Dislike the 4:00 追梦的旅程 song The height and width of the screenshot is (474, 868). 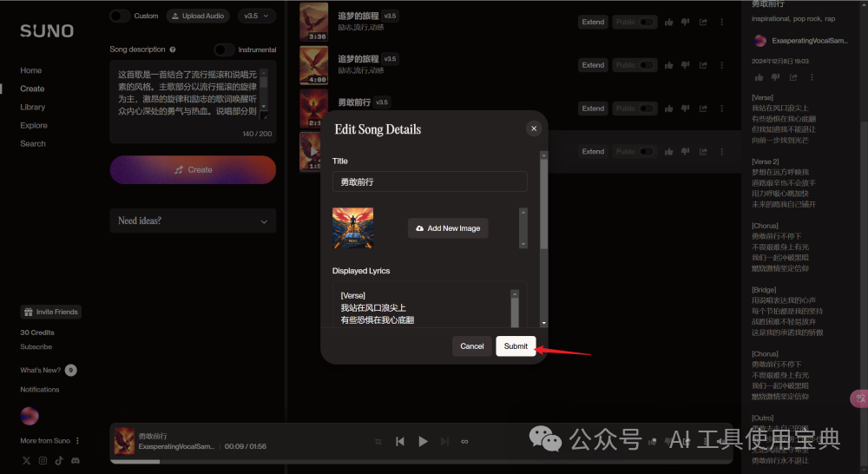686,65
